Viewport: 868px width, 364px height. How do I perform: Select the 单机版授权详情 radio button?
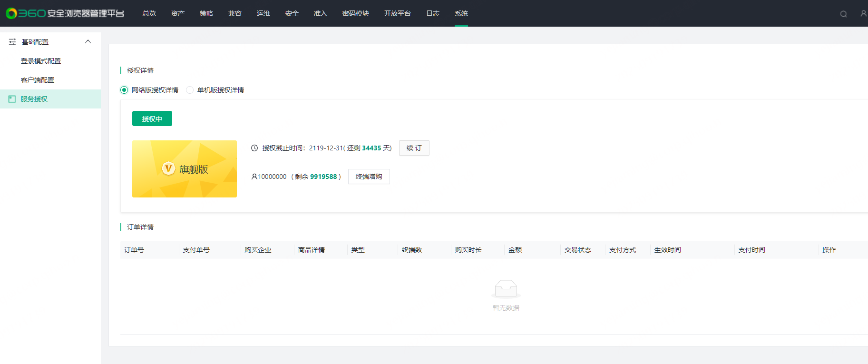[190, 90]
